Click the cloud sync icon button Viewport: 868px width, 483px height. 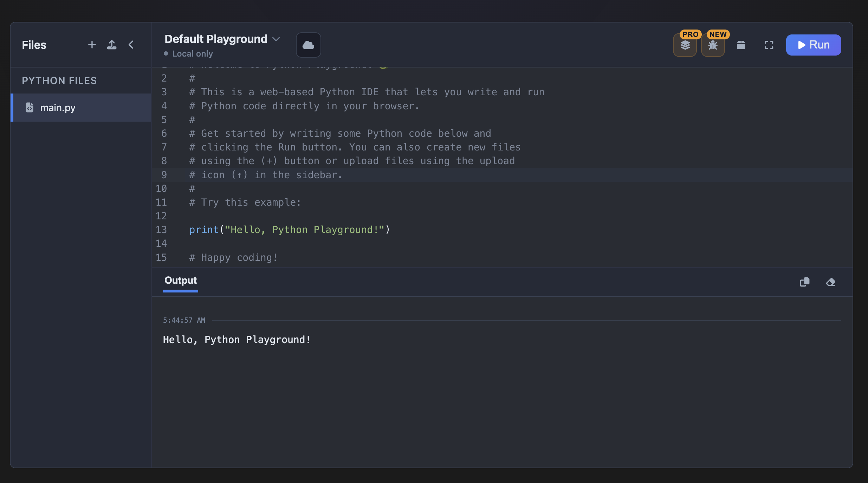point(308,45)
